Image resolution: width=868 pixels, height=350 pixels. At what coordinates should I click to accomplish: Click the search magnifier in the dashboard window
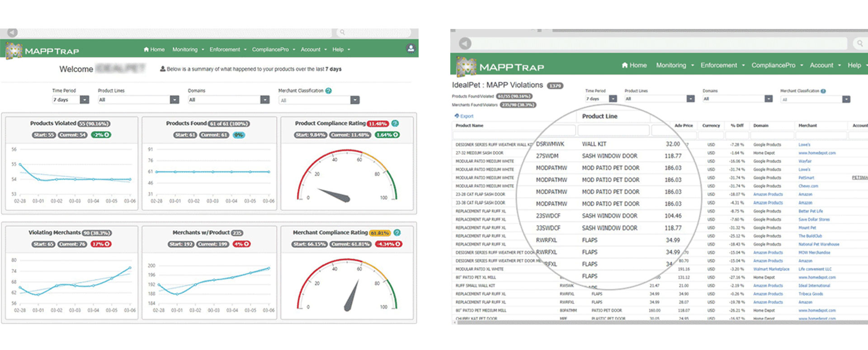point(343,32)
